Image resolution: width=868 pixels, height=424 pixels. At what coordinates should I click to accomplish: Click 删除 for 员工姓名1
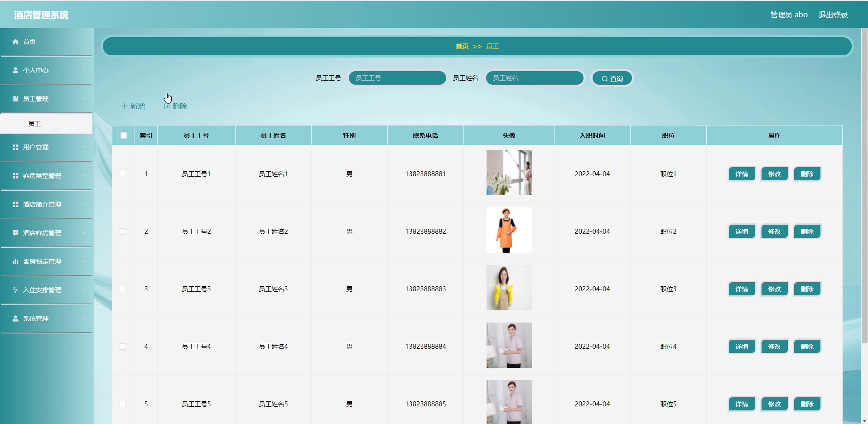pos(807,174)
